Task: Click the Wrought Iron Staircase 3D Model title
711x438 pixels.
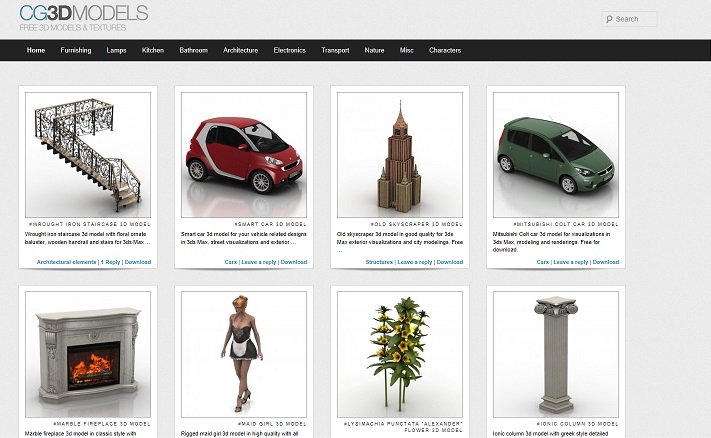Action: pos(89,224)
